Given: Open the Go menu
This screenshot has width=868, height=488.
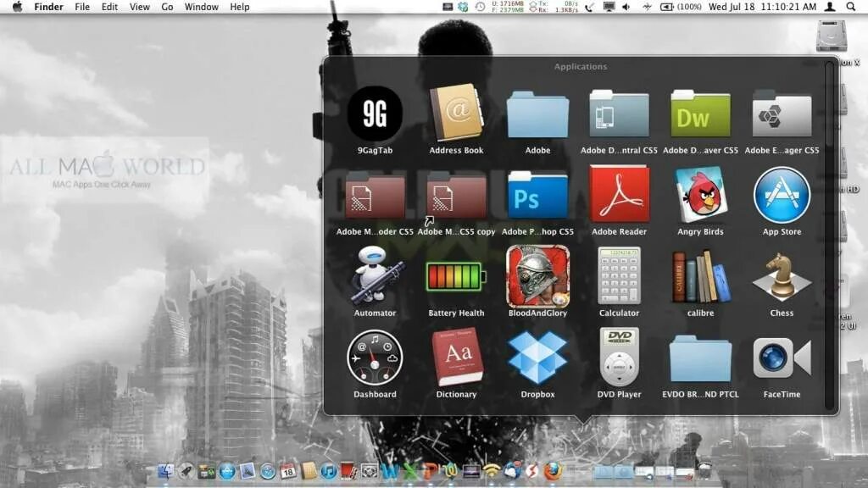Looking at the screenshot, I should pos(167,7).
